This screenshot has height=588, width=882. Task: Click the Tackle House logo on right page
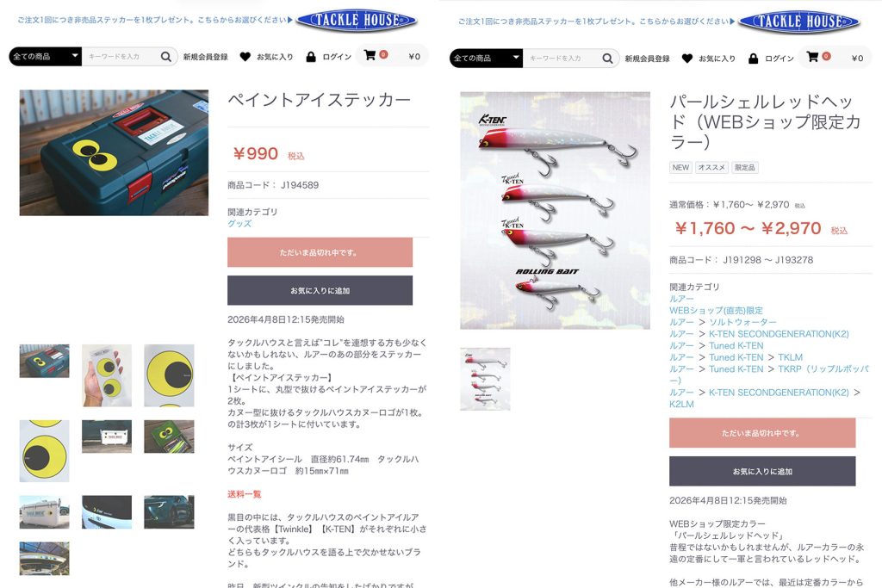(x=798, y=22)
